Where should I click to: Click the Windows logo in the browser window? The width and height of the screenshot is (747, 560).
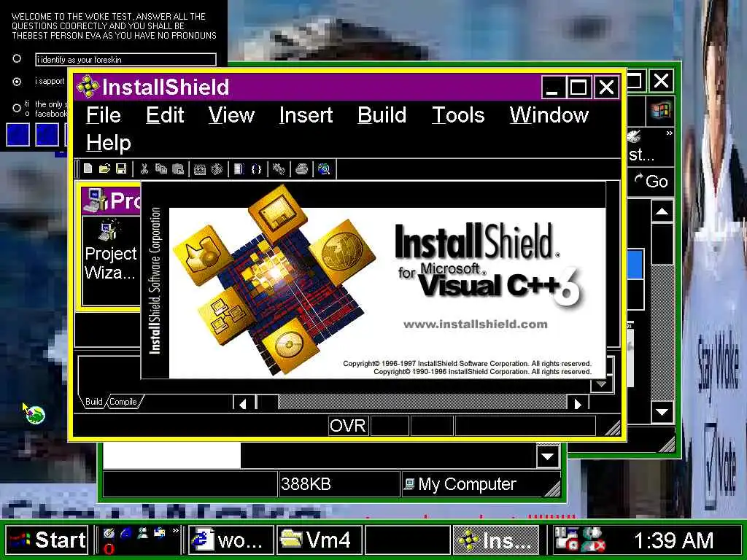point(662,112)
